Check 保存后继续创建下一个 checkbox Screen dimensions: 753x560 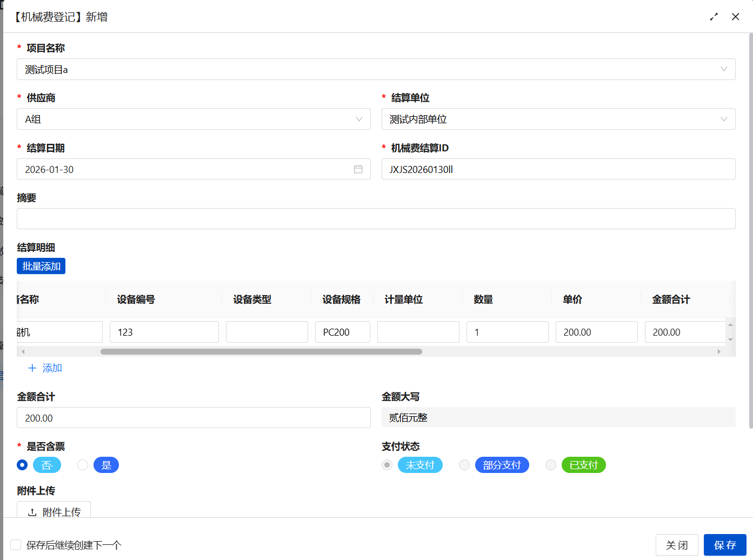(16, 545)
